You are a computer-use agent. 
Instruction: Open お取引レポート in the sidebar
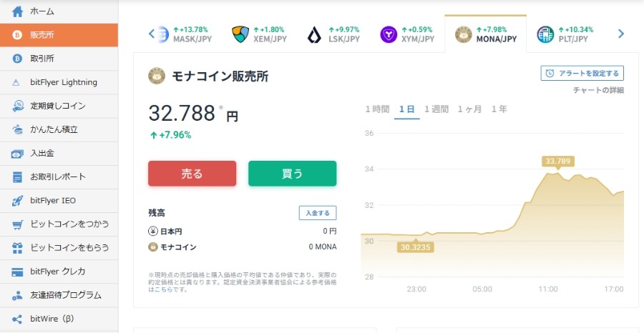[59, 177]
